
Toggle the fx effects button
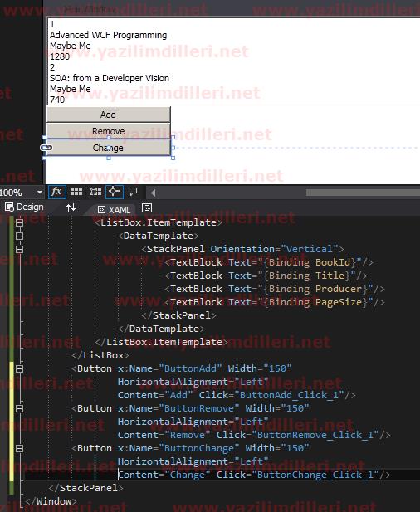click(56, 192)
